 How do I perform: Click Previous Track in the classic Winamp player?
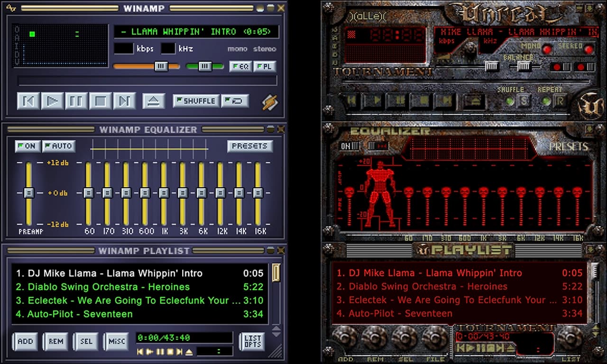point(28,101)
